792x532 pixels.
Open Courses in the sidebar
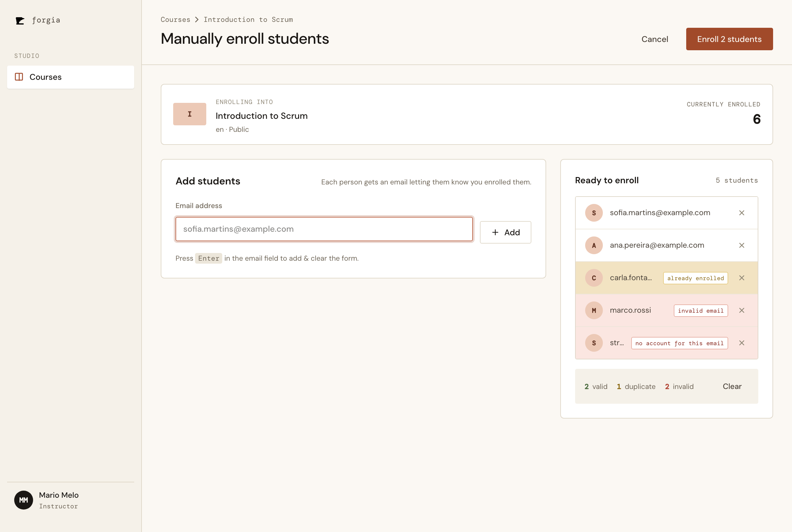[x=71, y=77]
